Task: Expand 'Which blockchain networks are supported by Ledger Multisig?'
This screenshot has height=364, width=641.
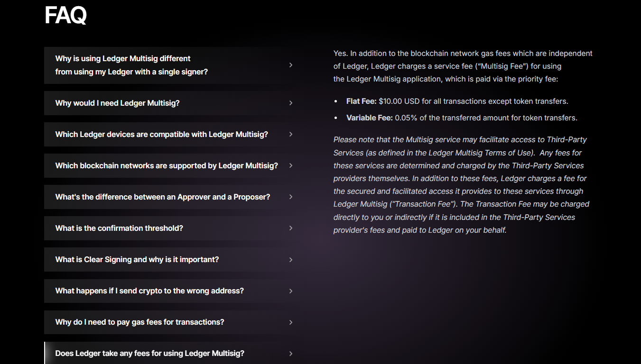Action: click(x=166, y=165)
